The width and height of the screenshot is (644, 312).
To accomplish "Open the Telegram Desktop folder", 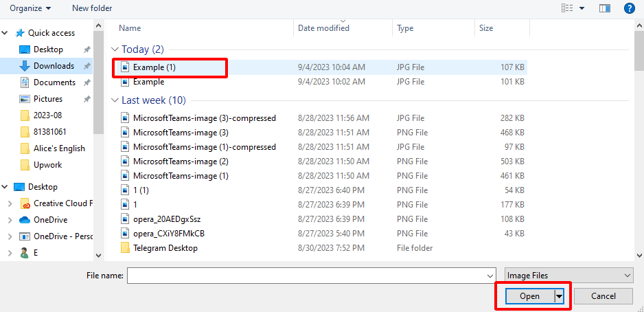I will coord(165,248).
